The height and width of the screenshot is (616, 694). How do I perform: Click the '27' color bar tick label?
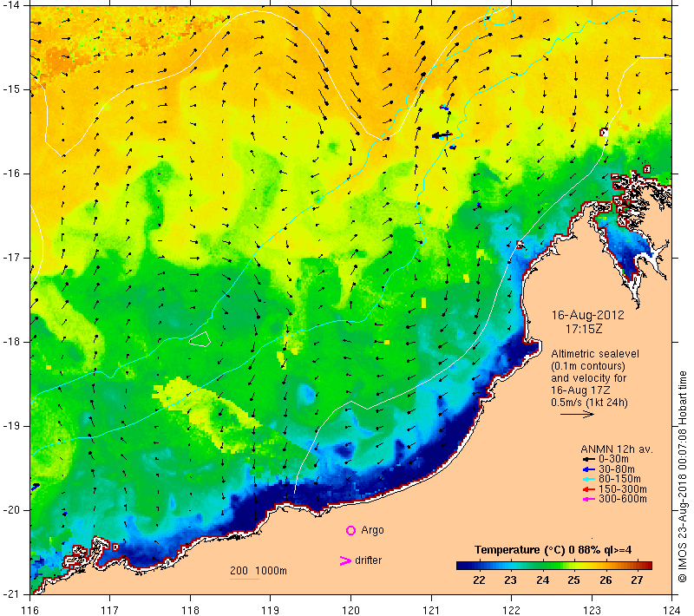coord(637,580)
